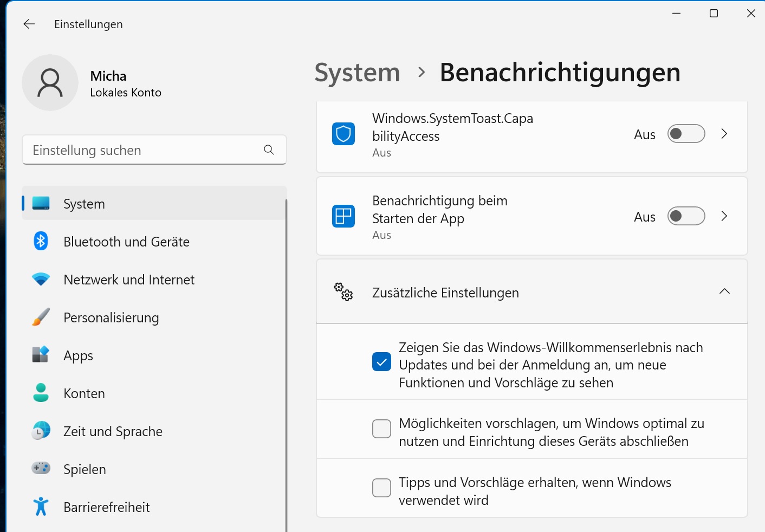Toggle on Windows.SystemToast.CapabilityAccess notifications
The image size is (765, 532).
click(686, 133)
